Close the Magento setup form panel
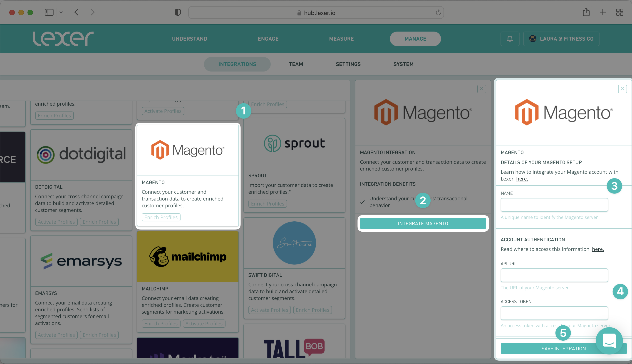This screenshot has width=632, height=364. pyautogui.click(x=622, y=89)
